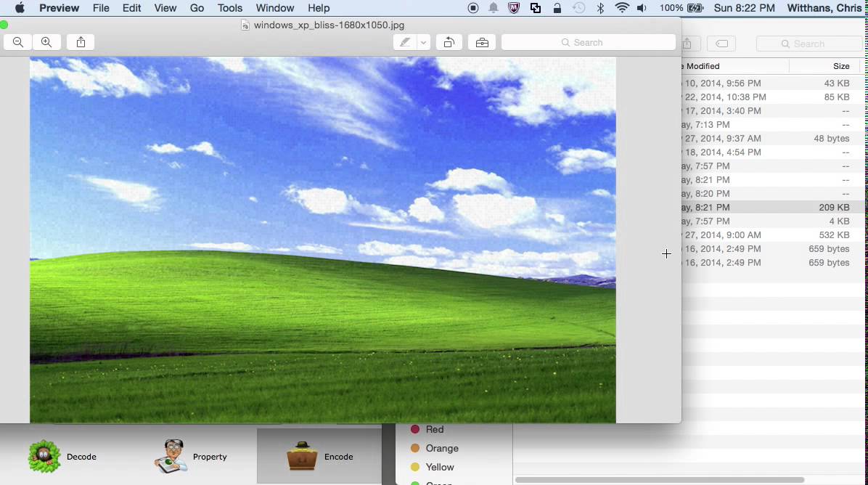Show the Markup toolbox toolbar

[x=482, y=43]
